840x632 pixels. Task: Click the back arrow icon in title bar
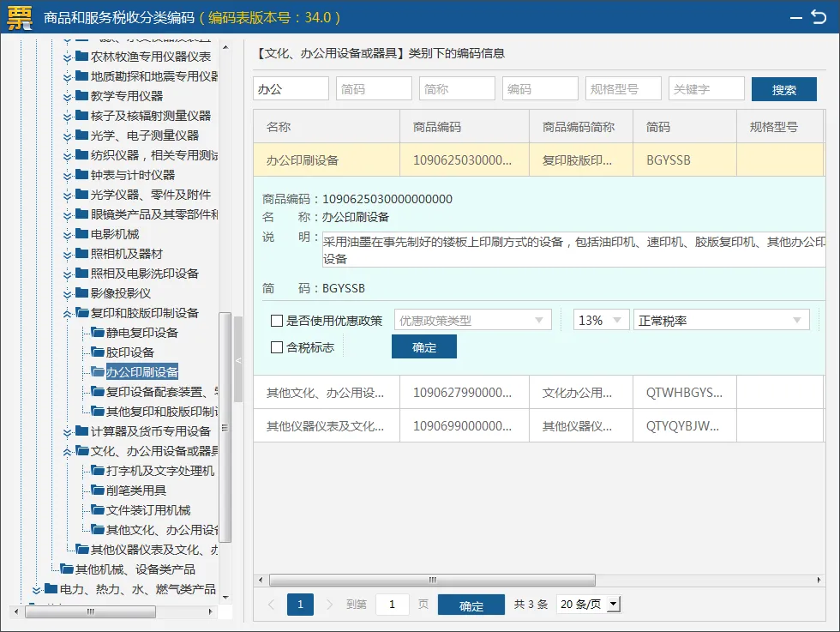pos(819,17)
